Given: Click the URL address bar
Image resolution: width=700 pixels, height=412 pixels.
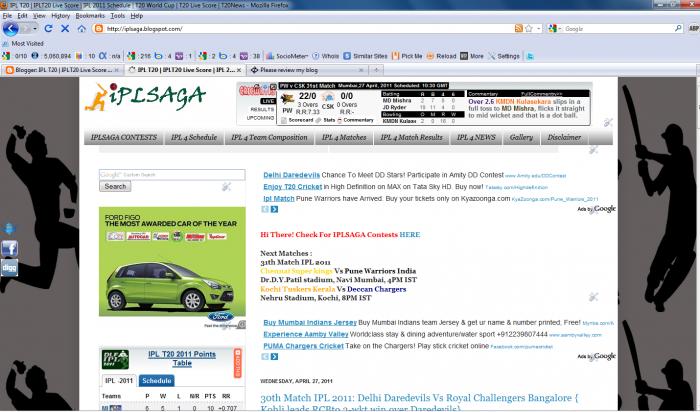Looking at the screenshot, I should click(x=308, y=29).
